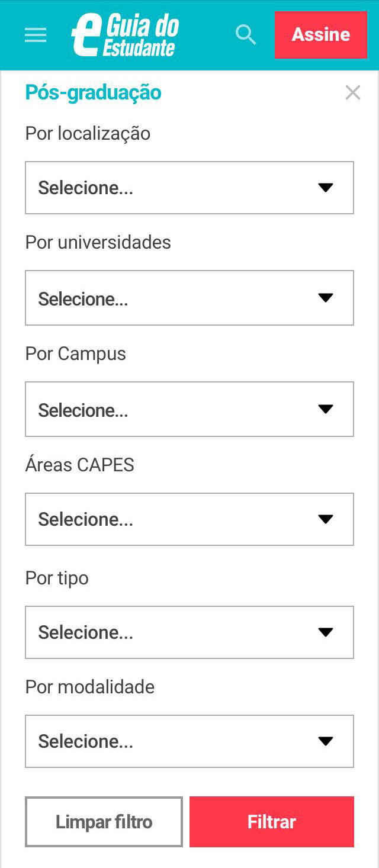Click the search magnifier icon

click(246, 35)
